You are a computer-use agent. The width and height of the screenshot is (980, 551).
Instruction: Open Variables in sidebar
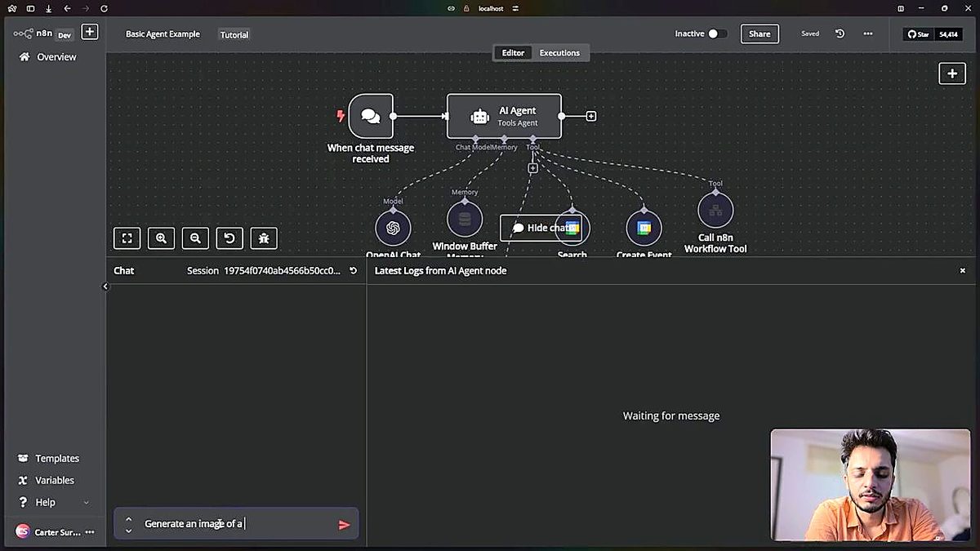(x=47, y=481)
